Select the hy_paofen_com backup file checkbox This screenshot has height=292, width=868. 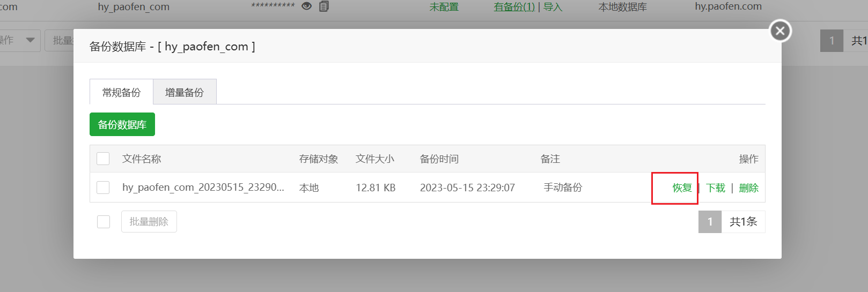click(103, 188)
